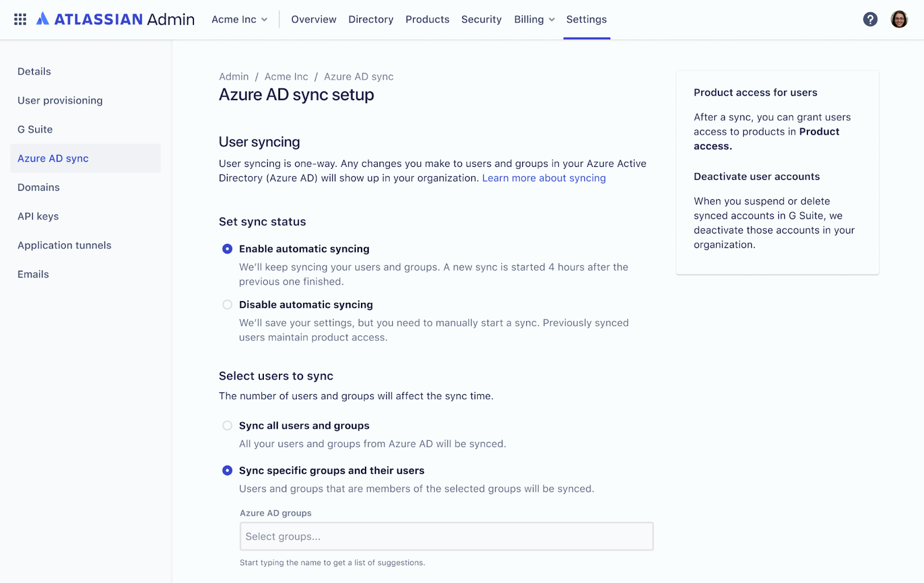Click the Acme Inc breadcrumb link
The height and width of the screenshot is (583, 924).
coord(286,76)
